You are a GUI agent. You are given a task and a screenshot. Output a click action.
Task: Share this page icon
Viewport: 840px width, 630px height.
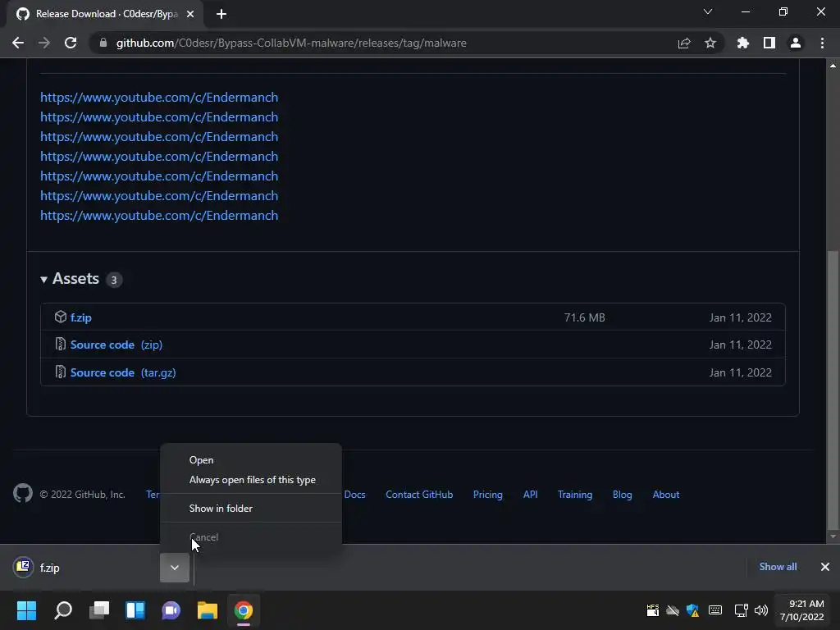684,43
